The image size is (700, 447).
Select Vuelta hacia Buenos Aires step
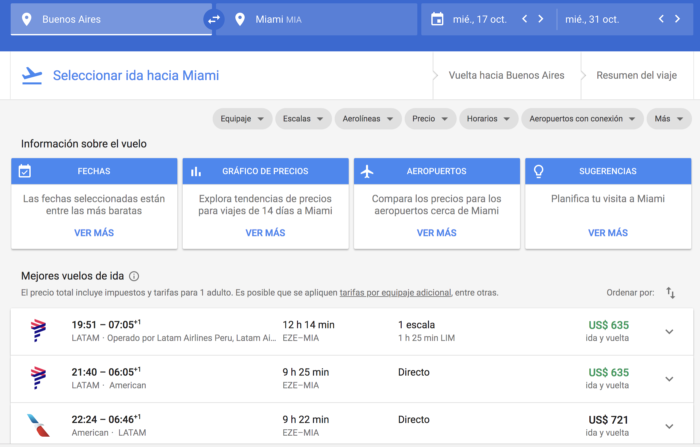tap(506, 75)
